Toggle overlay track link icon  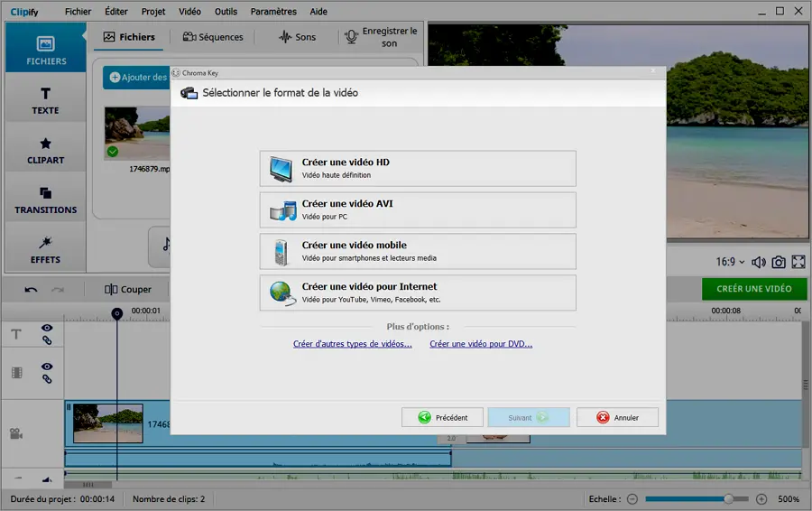[x=47, y=379]
